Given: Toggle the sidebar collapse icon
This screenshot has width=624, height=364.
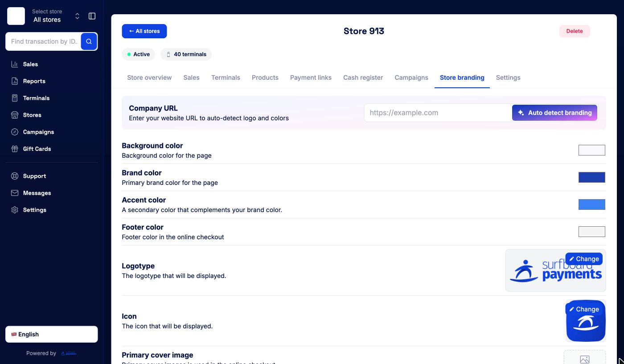Looking at the screenshot, I should click(92, 16).
